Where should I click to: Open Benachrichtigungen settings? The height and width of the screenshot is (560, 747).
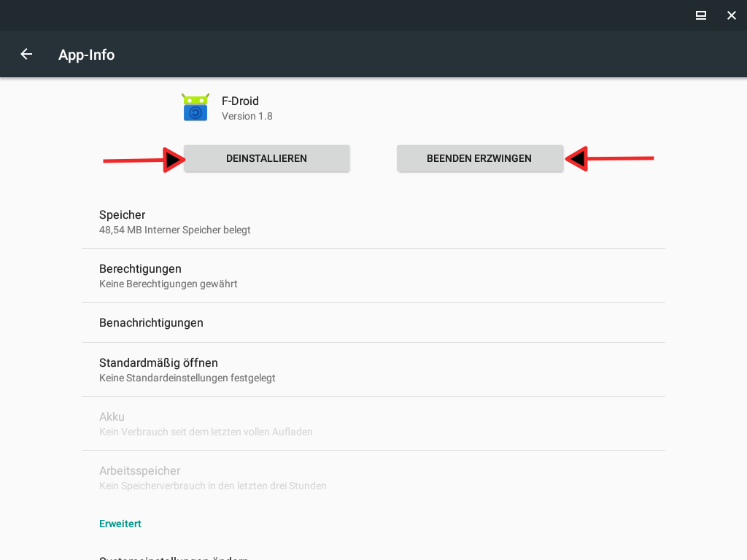[373, 322]
